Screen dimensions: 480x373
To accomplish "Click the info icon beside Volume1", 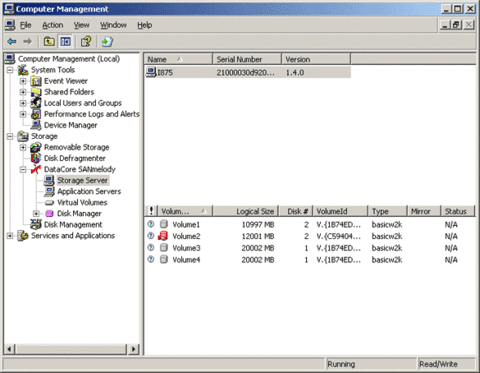I will (151, 224).
